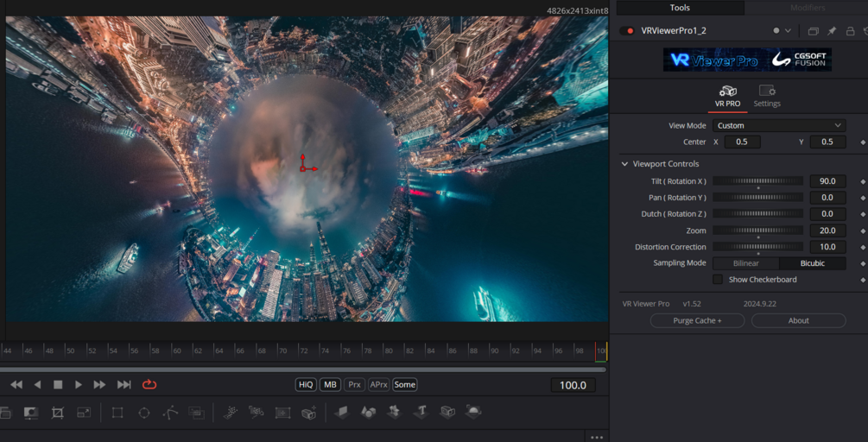Stop playback with the square button
This screenshot has width=868, height=442.
[x=58, y=384]
